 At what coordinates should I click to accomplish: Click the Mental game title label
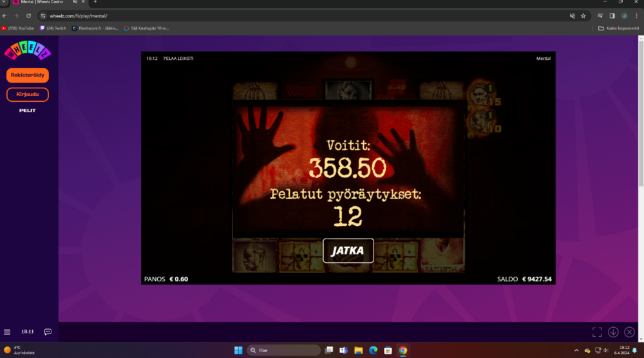[x=544, y=59]
